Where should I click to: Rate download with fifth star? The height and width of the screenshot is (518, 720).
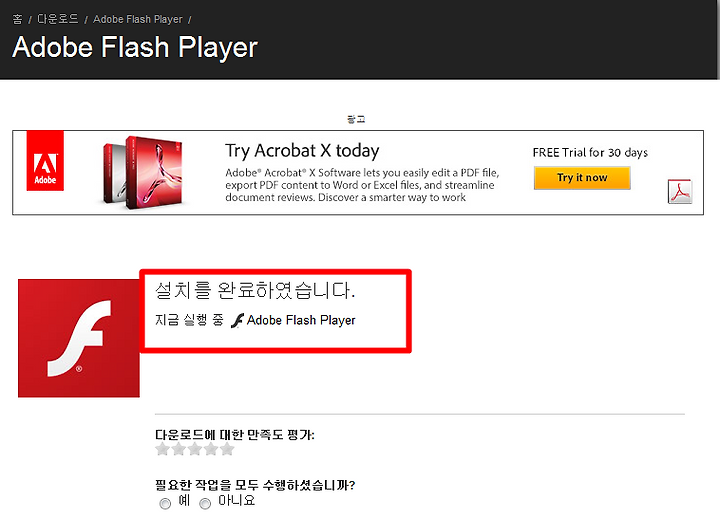coord(227,449)
